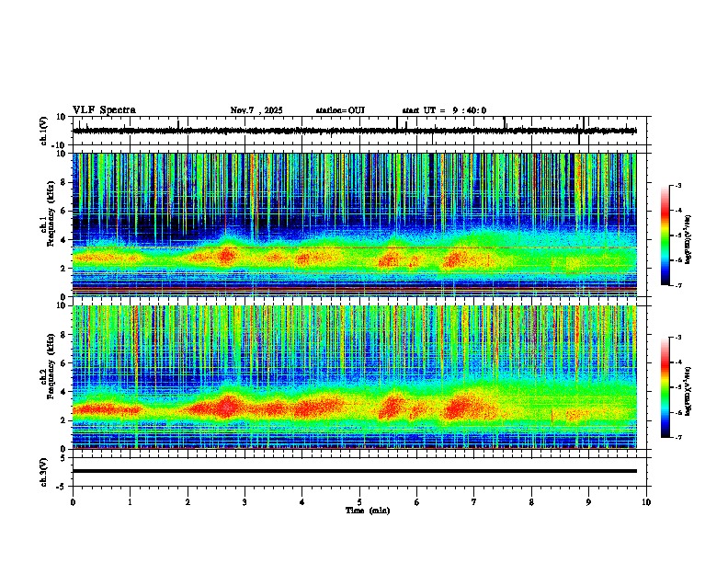Click the "5" tick on Time axis
Viewport: 728px width, 563px height.
click(359, 502)
